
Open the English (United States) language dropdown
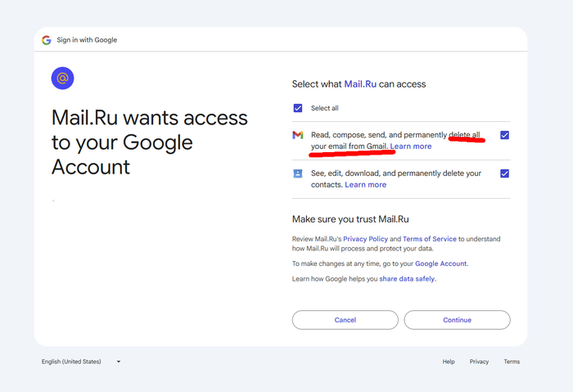(x=81, y=362)
